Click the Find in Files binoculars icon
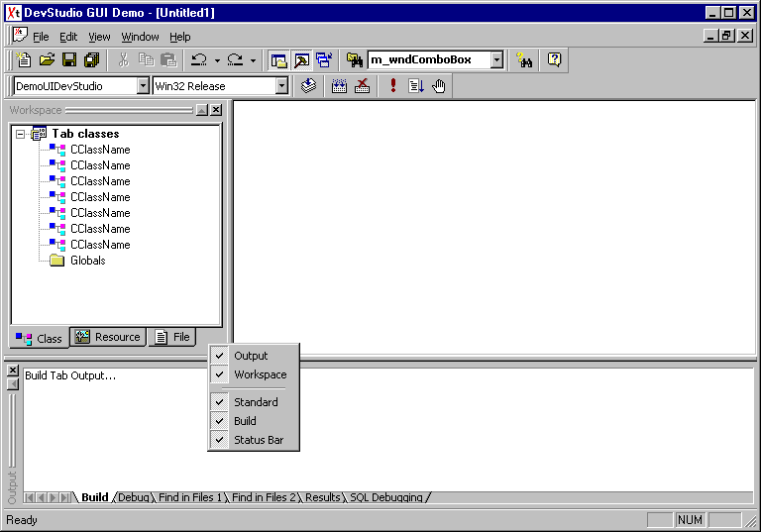This screenshot has width=761, height=532. [525, 60]
